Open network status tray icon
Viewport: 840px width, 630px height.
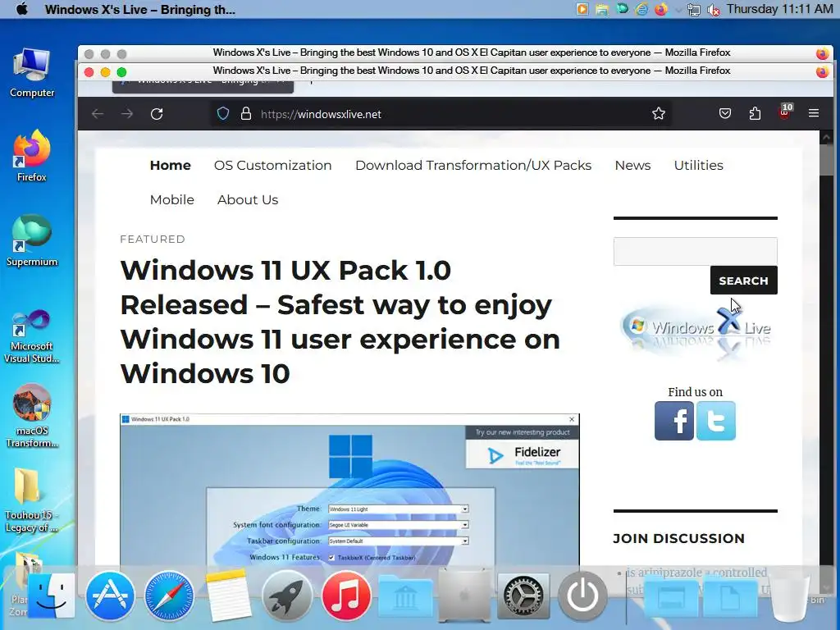point(694,10)
